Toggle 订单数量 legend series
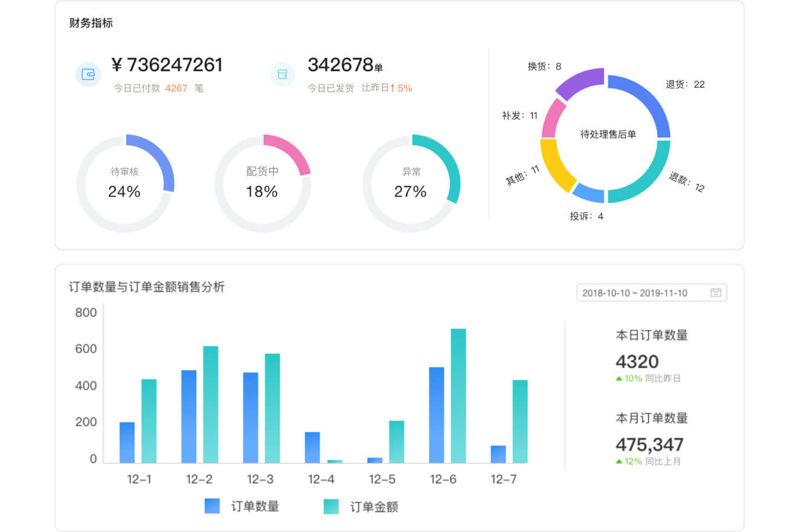This screenshot has width=798, height=532. point(242,506)
